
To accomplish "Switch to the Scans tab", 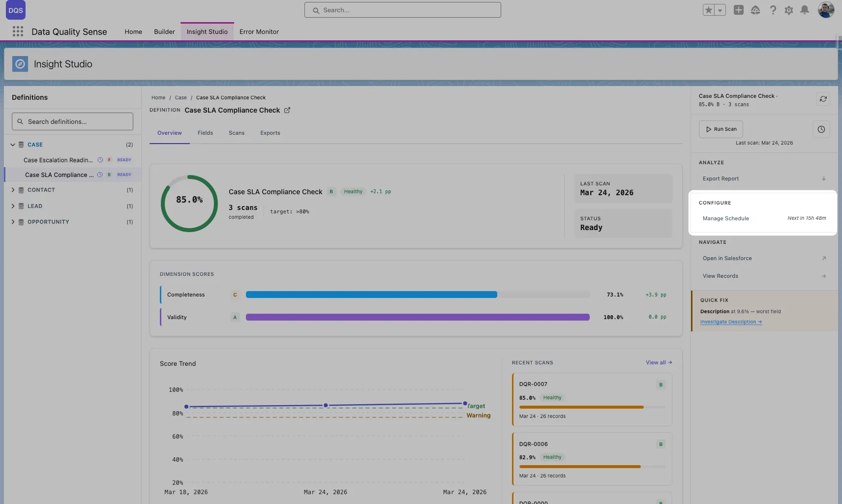I will (237, 133).
